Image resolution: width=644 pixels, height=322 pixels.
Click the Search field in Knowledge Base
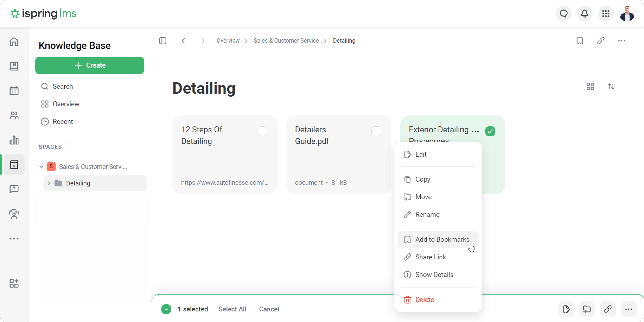click(63, 86)
